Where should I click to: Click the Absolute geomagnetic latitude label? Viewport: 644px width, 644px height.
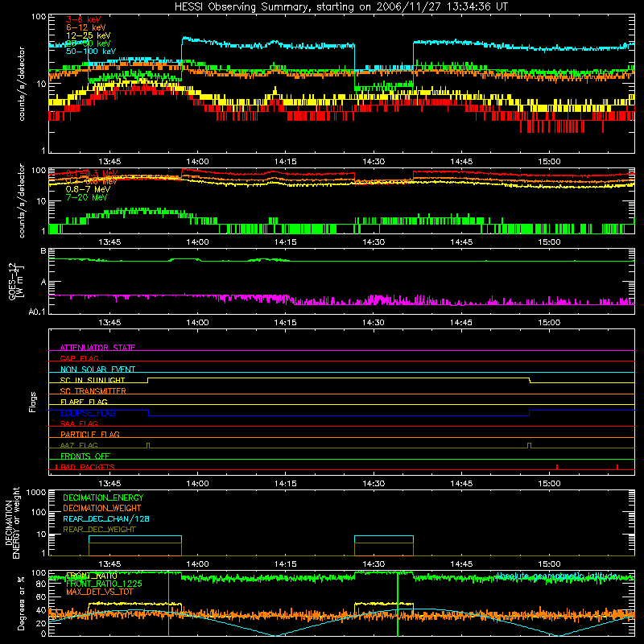(x=555, y=576)
